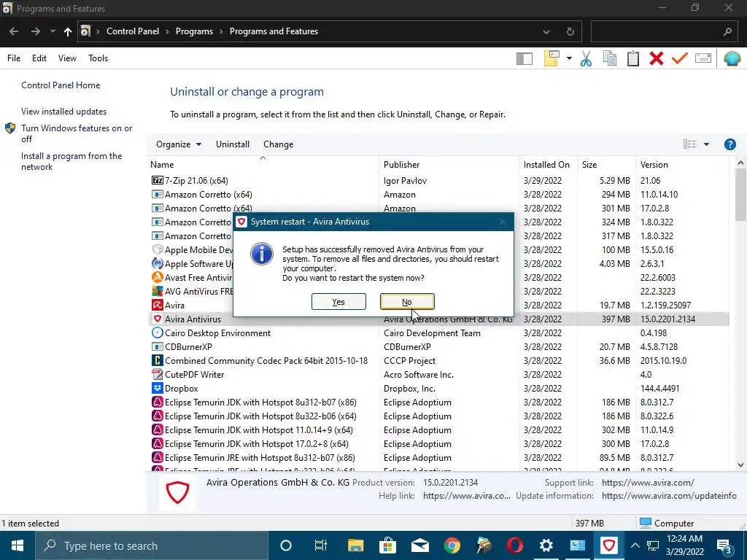Open the https://www.avira.com/ support link
The height and width of the screenshot is (560, 747).
point(648,483)
